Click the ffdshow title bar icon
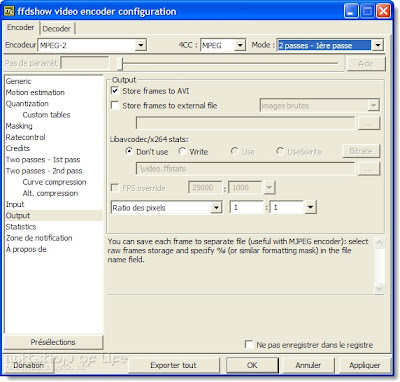400x382 pixels. [9, 11]
